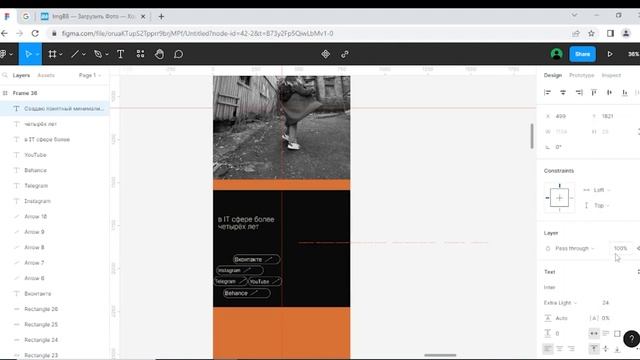Viewport: 640px width, 360px height.
Task: Open the Resources components icon
Action: (140, 54)
